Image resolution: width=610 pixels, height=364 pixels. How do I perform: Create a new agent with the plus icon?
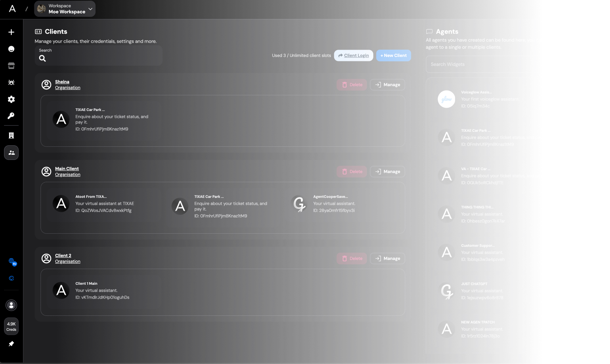click(11, 32)
